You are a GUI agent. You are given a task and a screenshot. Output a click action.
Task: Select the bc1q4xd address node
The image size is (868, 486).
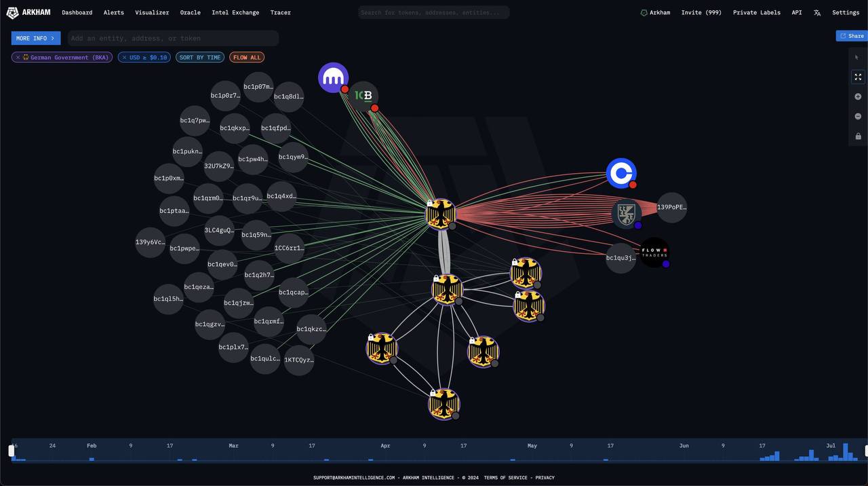[x=281, y=196]
